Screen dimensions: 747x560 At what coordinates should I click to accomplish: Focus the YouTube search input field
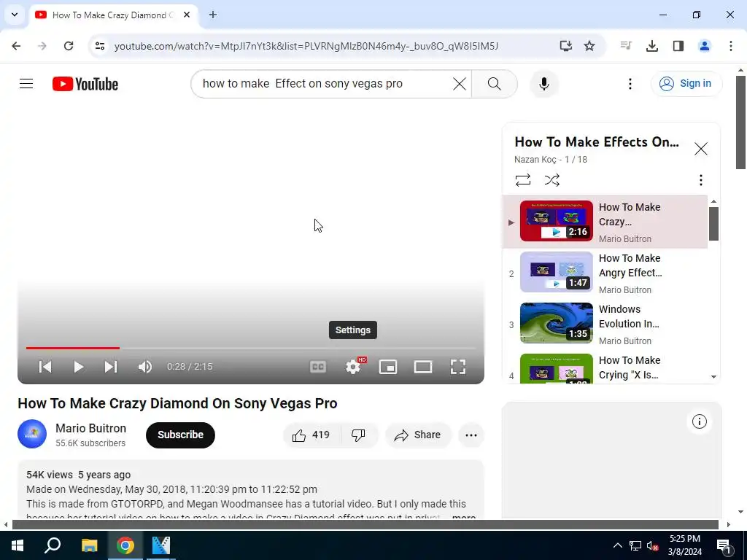click(x=324, y=84)
